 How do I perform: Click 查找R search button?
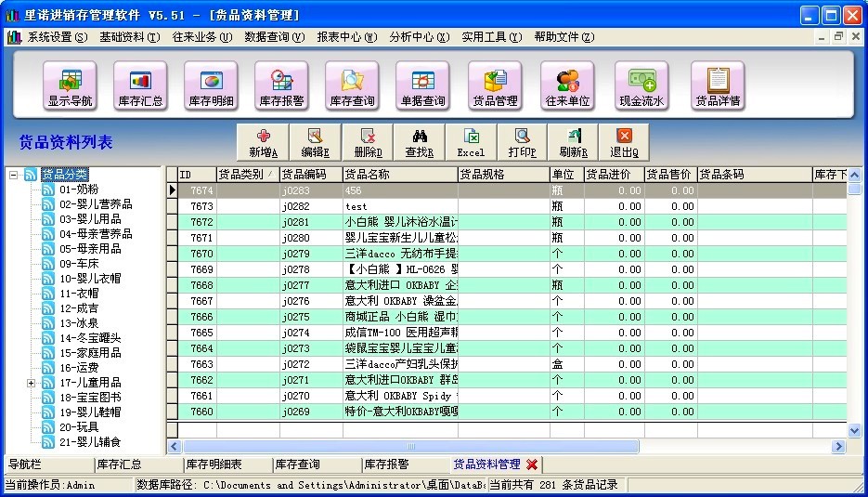pyautogui.click(x=419, y=142)
